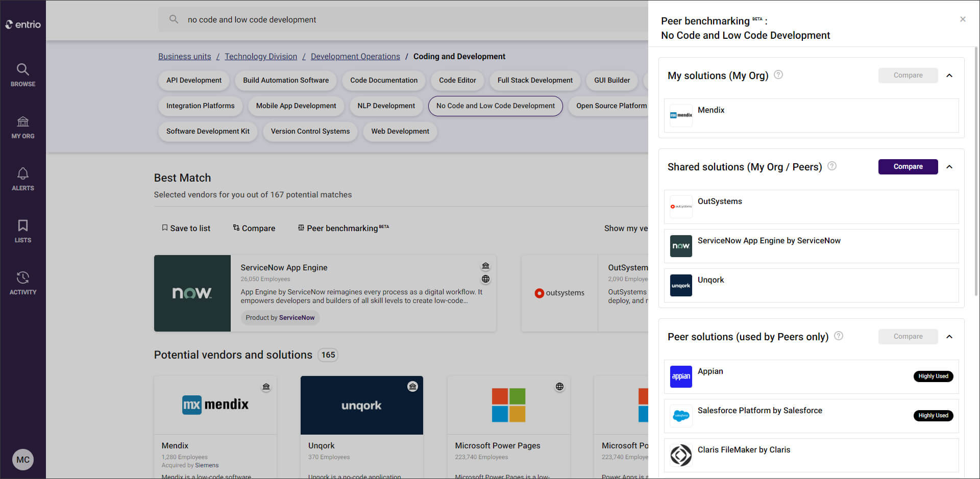
Task: Open Microsoft Power Pages card thumbnail
Action: pyautogui.click(x=509, y=405)
